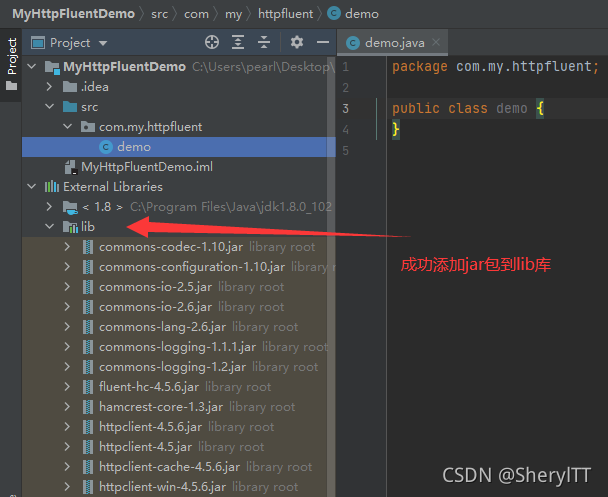Expand httpclient-4.5.6.jar node
Image resolution: width=608 pixels, height=497 pixels.
point(67,426)
